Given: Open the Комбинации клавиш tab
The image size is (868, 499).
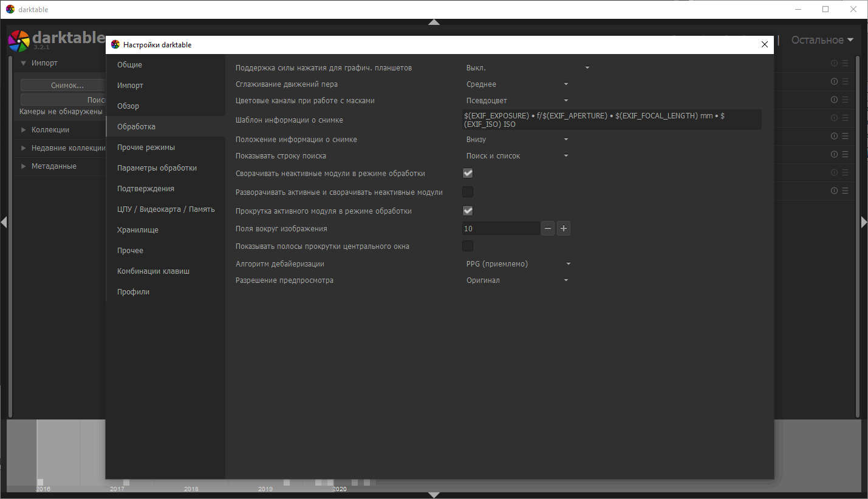Looking at the screenshot, I should pyautogui.click(x=165, y=271).
